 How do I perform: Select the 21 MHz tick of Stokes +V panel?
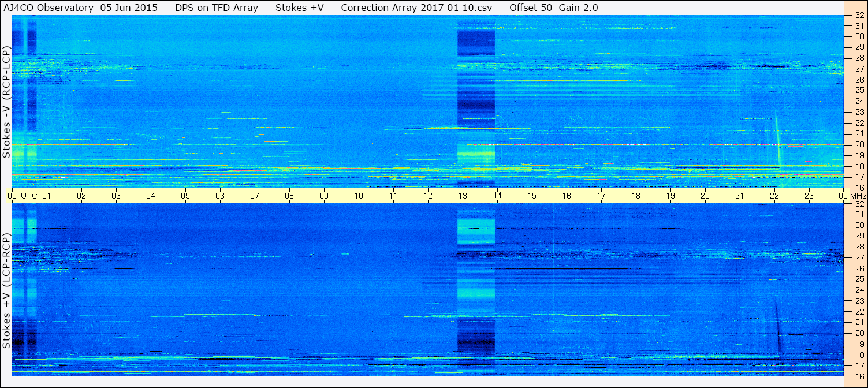(x=859, y=322)
